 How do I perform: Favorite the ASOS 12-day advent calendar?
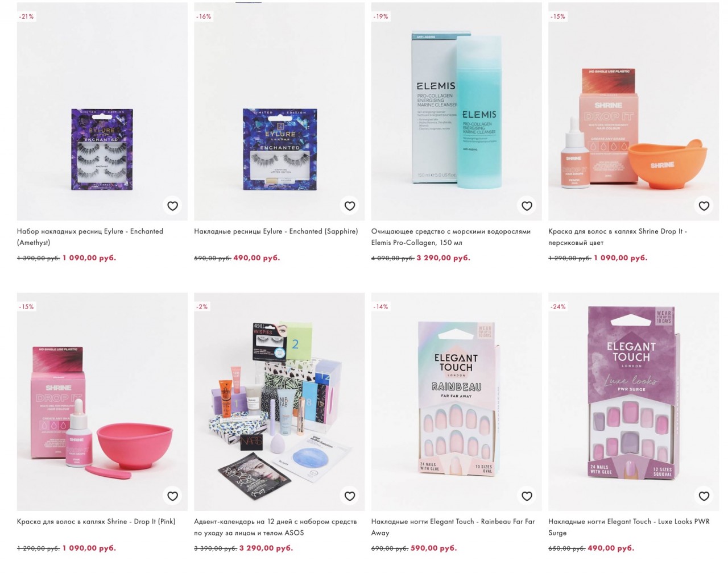click(x=350, y=496)
